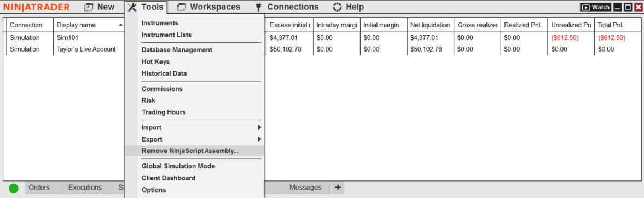Image resolution: width=644 pixels, height=198 pixels.
Task: Choose Historical Data menu item
Action: pos(164,73)
